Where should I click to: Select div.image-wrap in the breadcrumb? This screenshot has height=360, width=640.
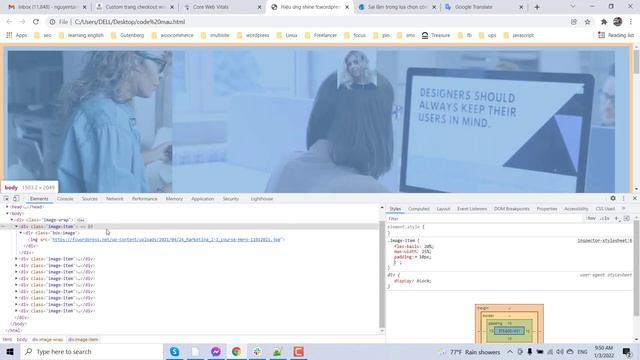(x=47, y=340)
